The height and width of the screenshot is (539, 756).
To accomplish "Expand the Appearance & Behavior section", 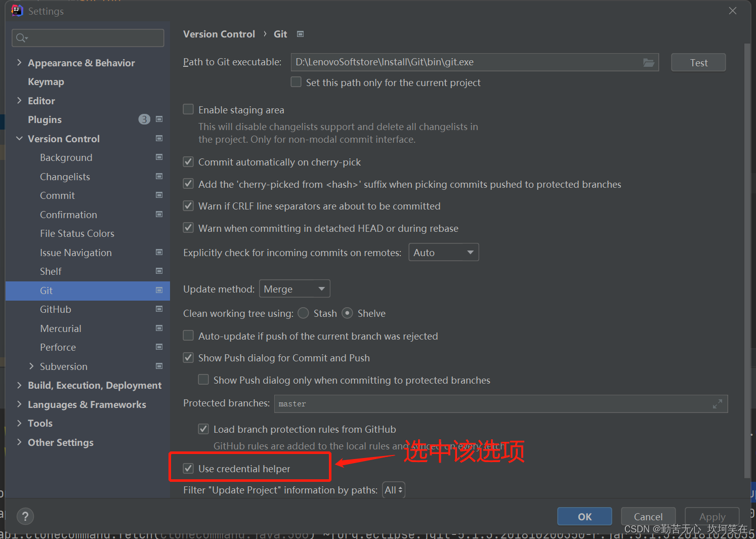I will click(x=19, y=62).
